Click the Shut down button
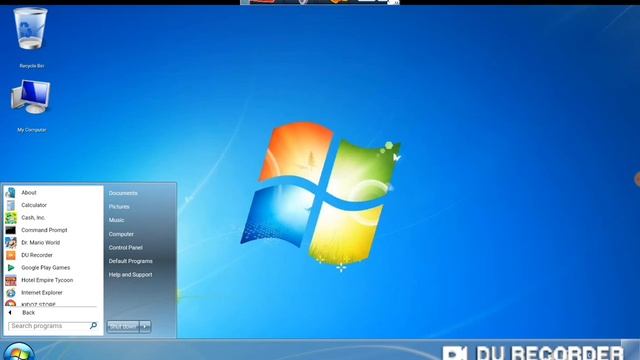 [123, 327]
